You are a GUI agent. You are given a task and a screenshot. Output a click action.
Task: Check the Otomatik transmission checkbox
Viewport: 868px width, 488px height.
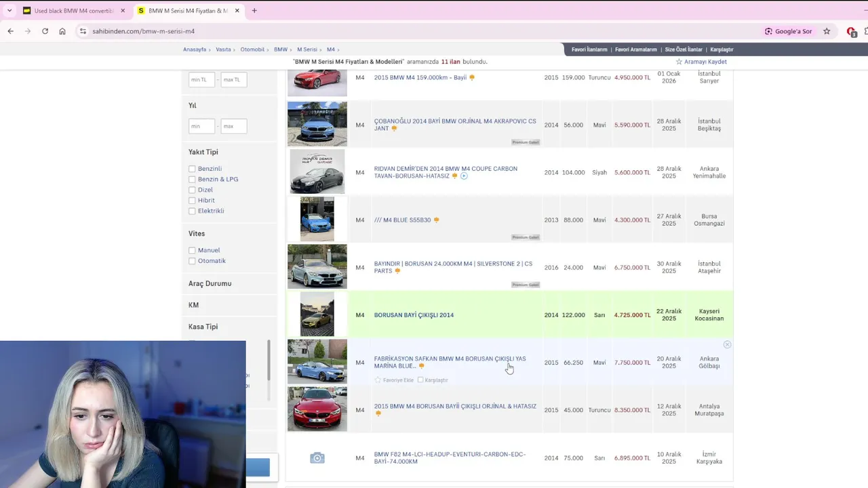(x=192, y=261)
